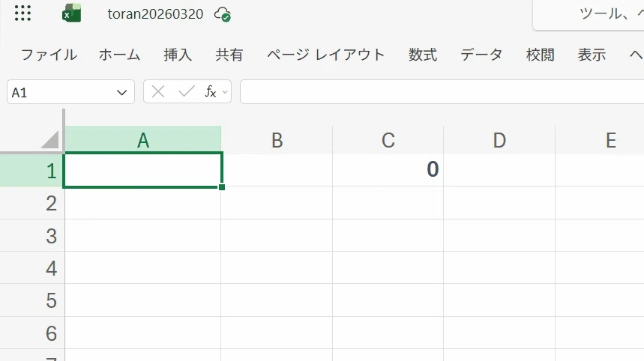Open the ファイル menu

coord(49,55)
